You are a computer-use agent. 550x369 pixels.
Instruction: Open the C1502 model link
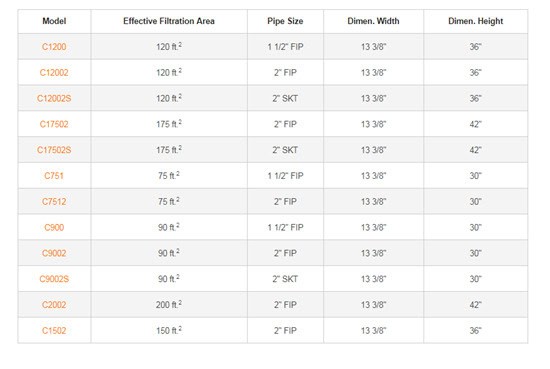pyautogui.click(x=54, y=330)
